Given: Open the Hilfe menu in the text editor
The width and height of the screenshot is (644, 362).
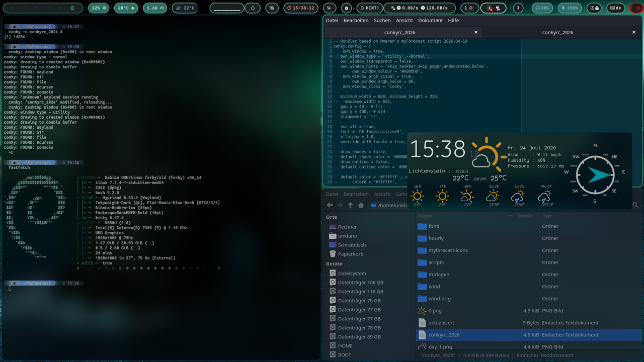Looking at the screenshot, I should 453,21.
